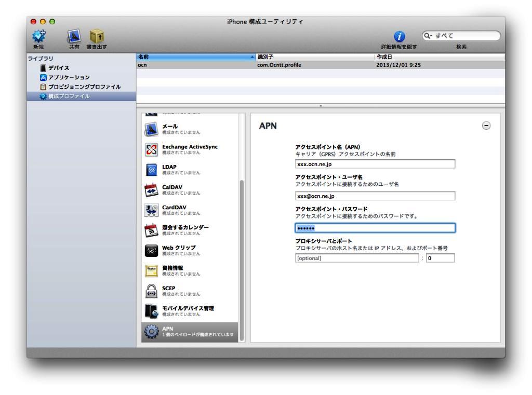Sort by the 作成日 column header
532x395 pixels.
(x=440, y=57)
